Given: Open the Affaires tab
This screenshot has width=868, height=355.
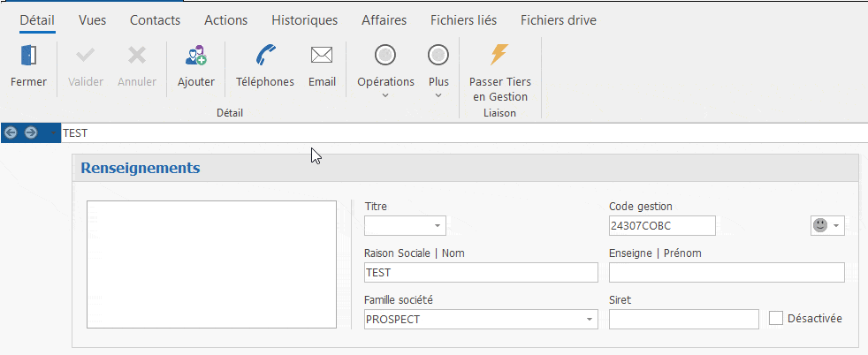Looking at the screenshot, I should (x=384, y=19).
